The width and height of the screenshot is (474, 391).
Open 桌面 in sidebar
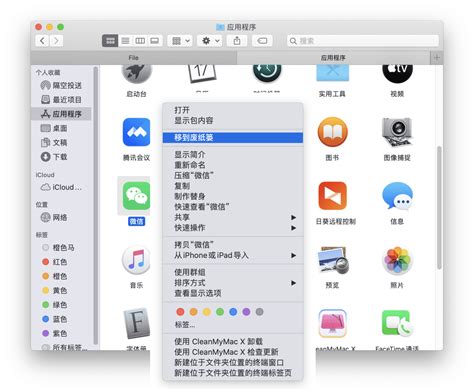[61, 128]
